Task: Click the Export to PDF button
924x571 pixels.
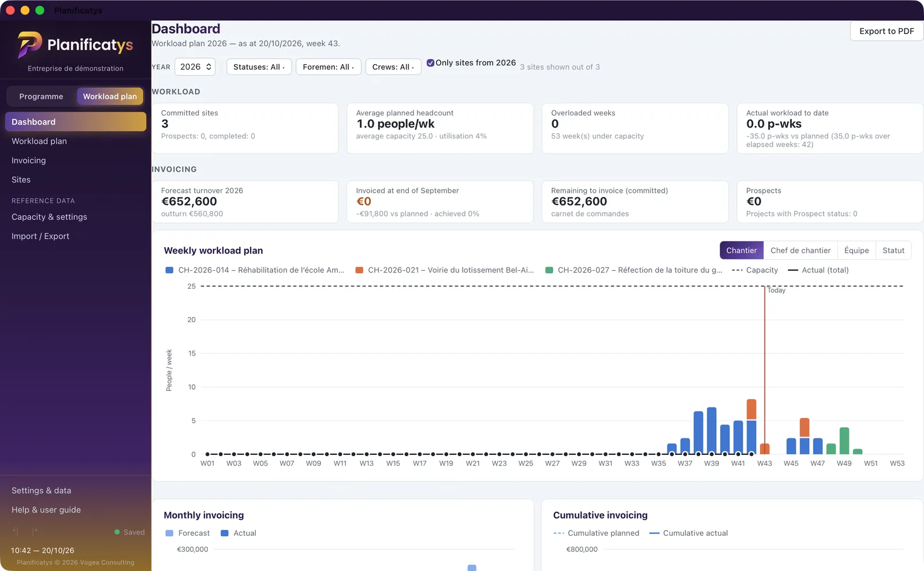Action: [886, 31]
